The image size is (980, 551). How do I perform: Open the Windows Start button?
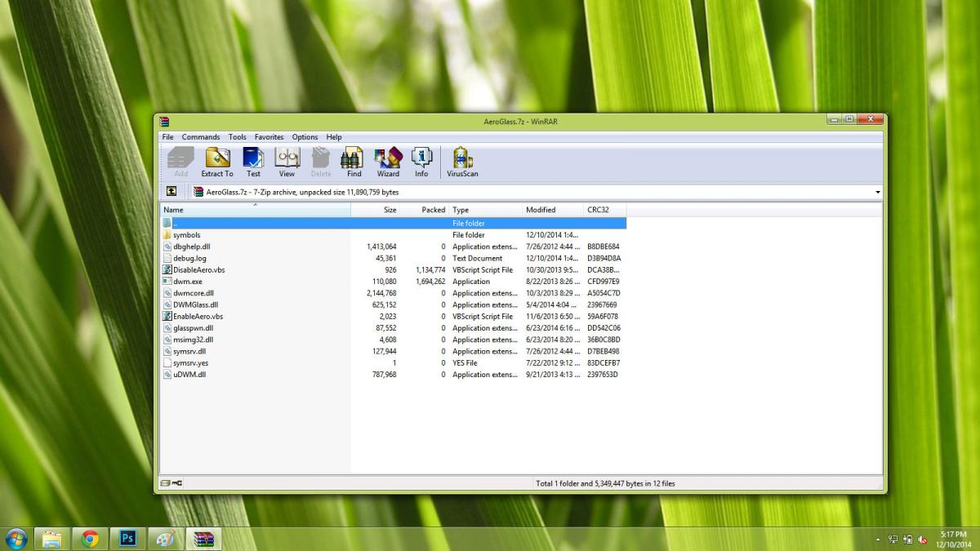click(16, 539)
